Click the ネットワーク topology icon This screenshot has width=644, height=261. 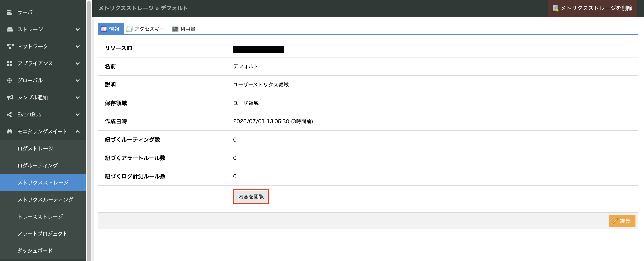(10, 46)
